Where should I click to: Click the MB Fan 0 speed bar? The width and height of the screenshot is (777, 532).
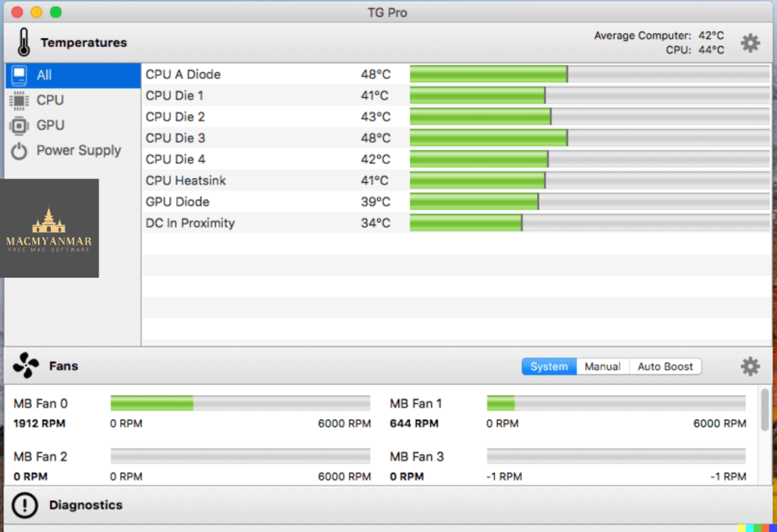(241, 403)
